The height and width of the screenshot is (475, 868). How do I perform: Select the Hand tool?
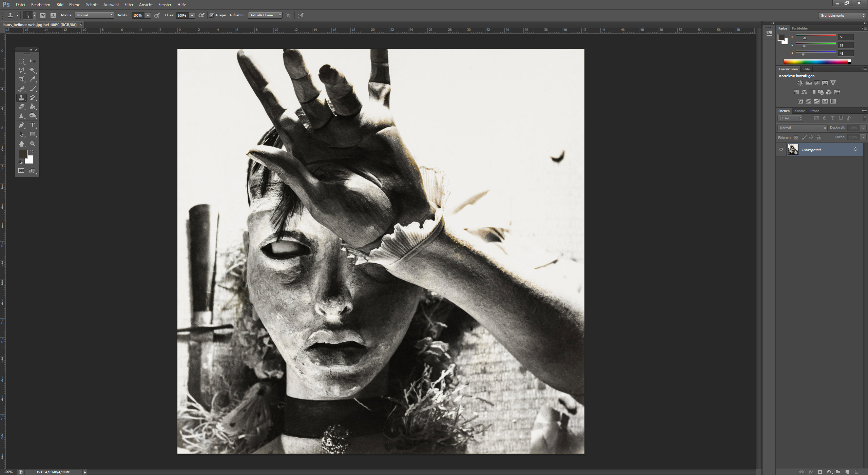(x=21, y=144)
